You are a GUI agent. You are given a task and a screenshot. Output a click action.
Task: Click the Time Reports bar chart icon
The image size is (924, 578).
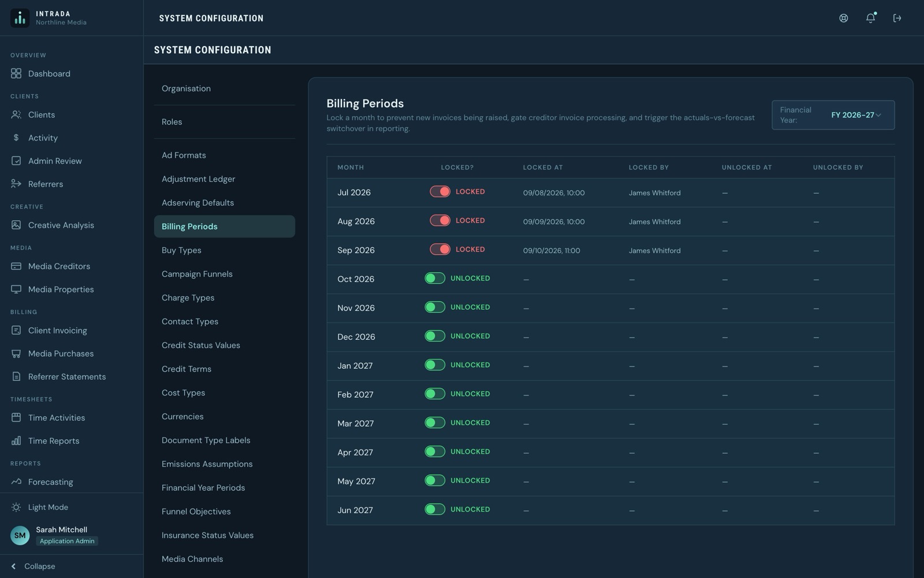click(16, 440)
